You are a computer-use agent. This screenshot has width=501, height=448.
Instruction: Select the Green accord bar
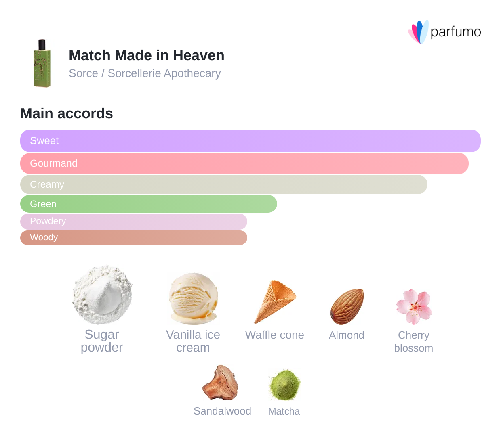click(148, 204)
